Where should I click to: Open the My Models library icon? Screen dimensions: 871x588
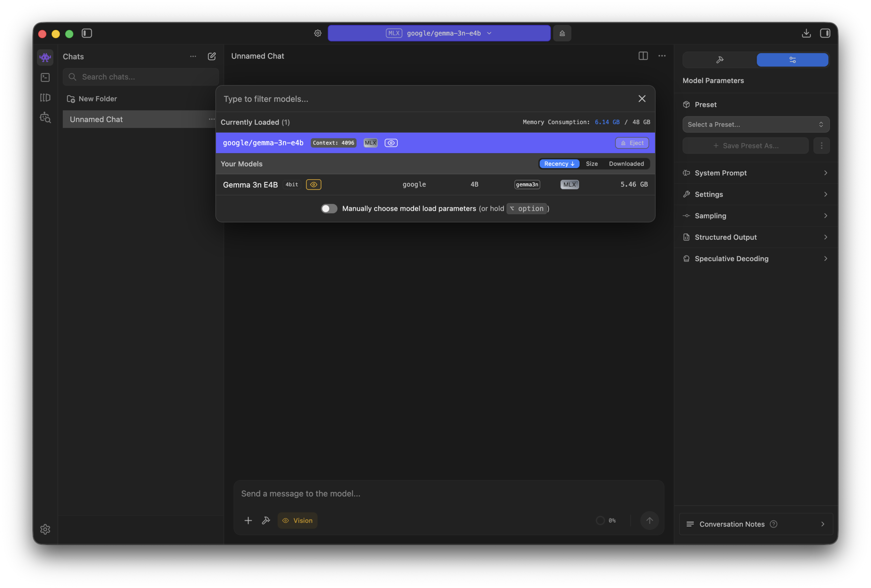(45, 98)
